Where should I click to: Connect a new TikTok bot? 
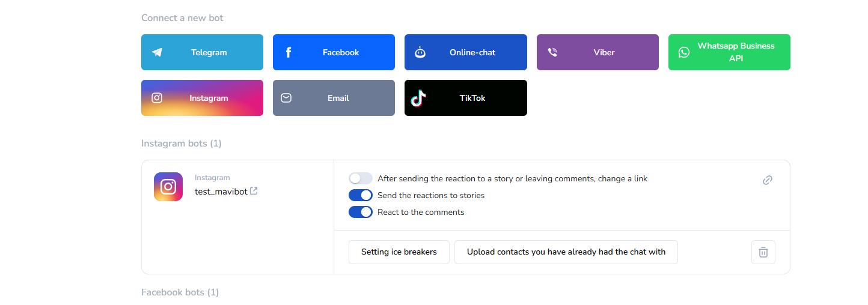pyautogui.click(x=466, y=98)
